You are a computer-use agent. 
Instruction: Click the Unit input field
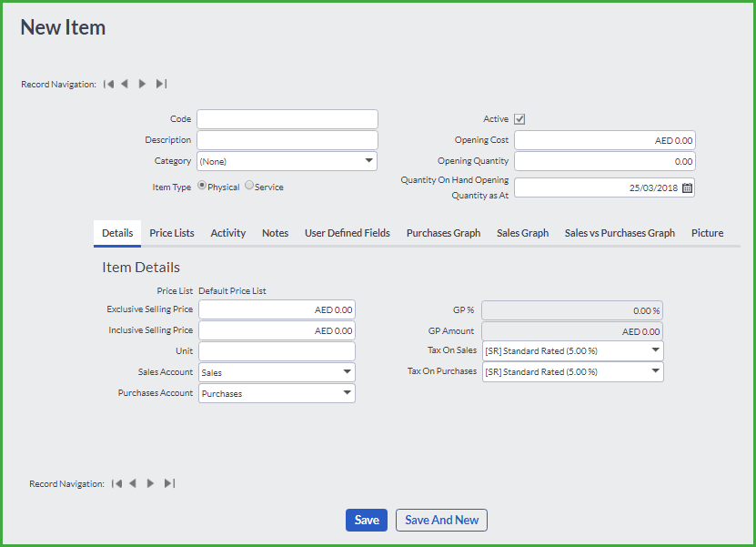pyautogui.click(x=277, y=351)
